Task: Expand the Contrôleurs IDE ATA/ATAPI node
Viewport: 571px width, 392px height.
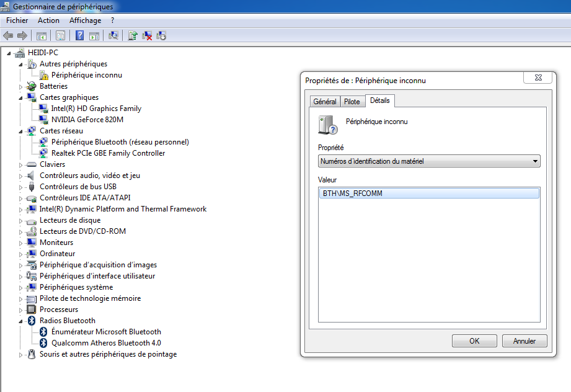Action: pyautogui.click(x=20, y=198)
